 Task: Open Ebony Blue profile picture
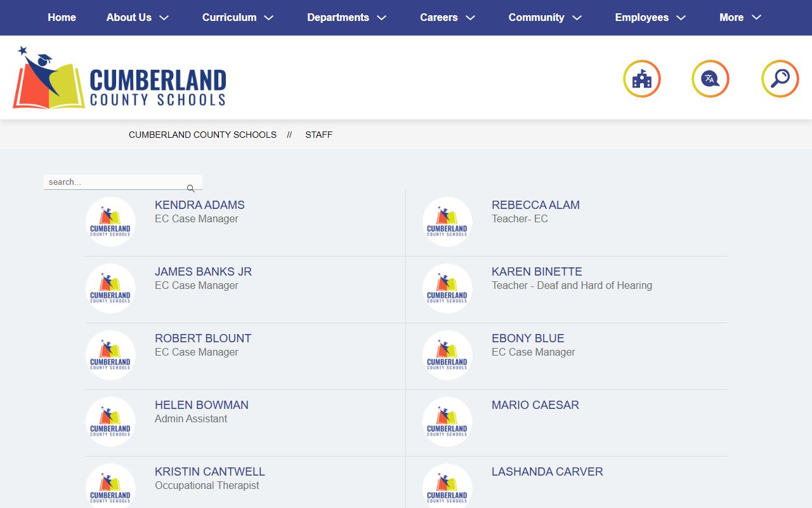[x=447, y=355]
